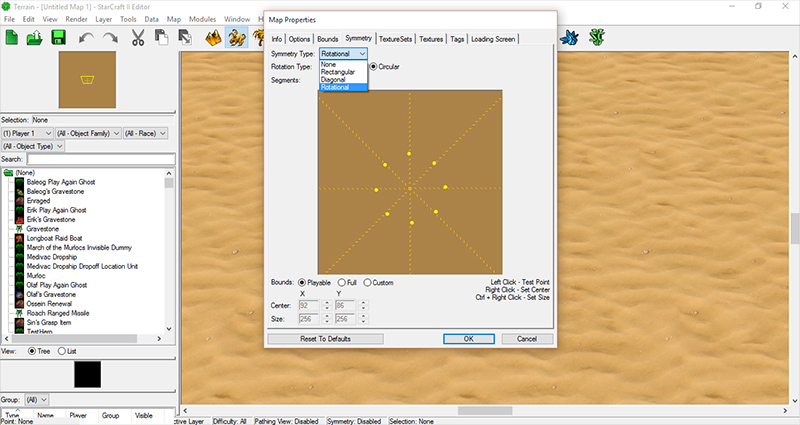800x425 pixels.
Task: Switch to the TextureSets tab
Action: click(395, 39)
